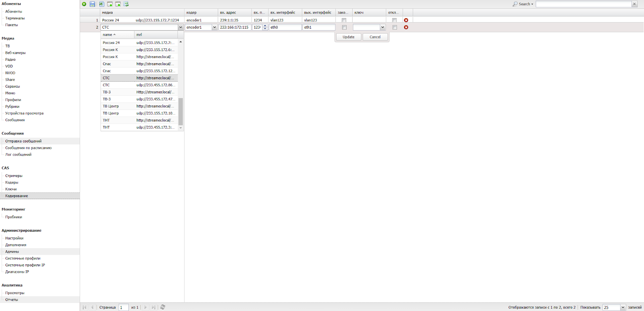Open the records-per-page dropdown showing 25

tap(623, 307)
